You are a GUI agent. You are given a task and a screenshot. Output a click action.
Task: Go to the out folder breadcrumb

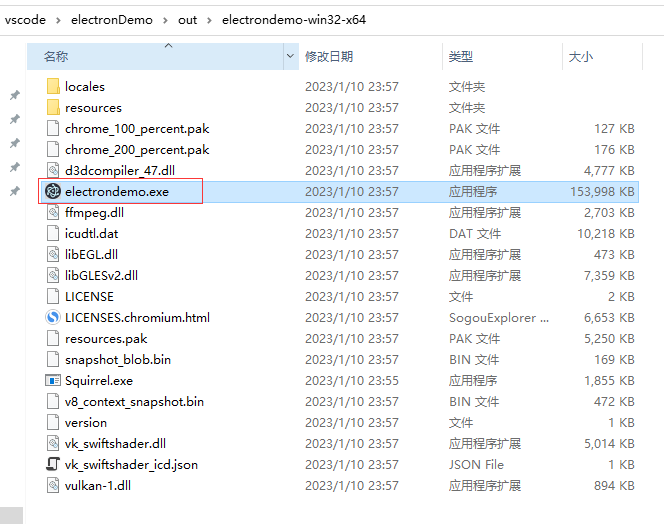tap(187, 21)
